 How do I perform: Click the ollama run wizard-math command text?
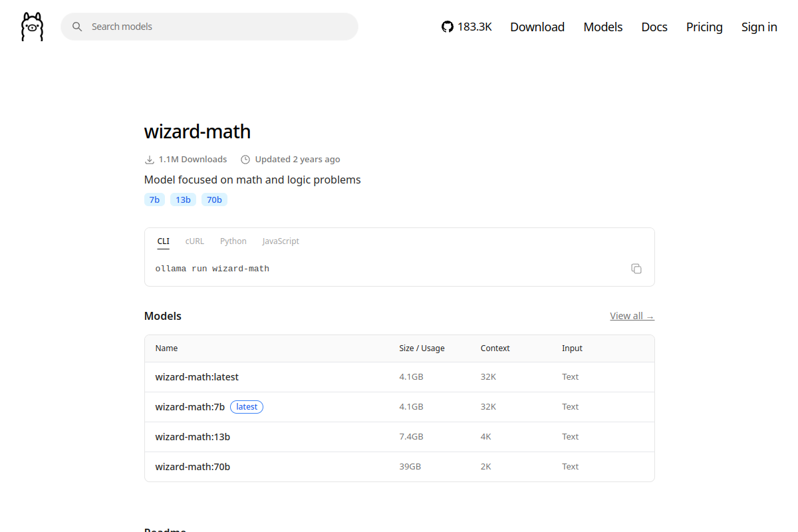[212, 269]
